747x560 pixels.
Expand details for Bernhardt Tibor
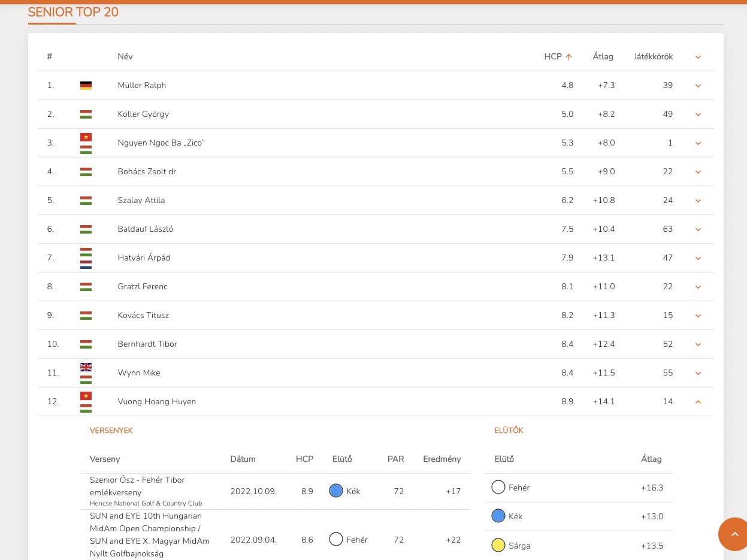(698, 344)
